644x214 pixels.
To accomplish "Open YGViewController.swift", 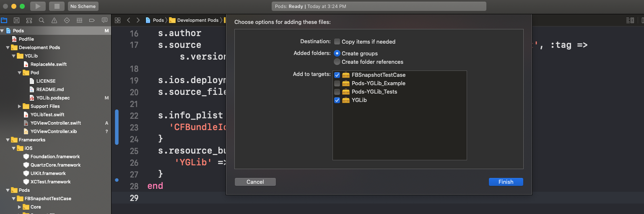I will [x=55, y=123].
